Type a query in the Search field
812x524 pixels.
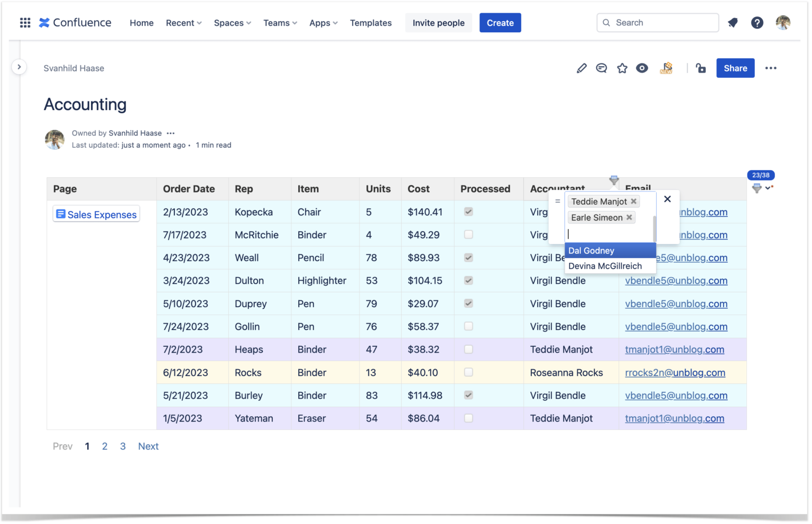(x=658, y=22)
